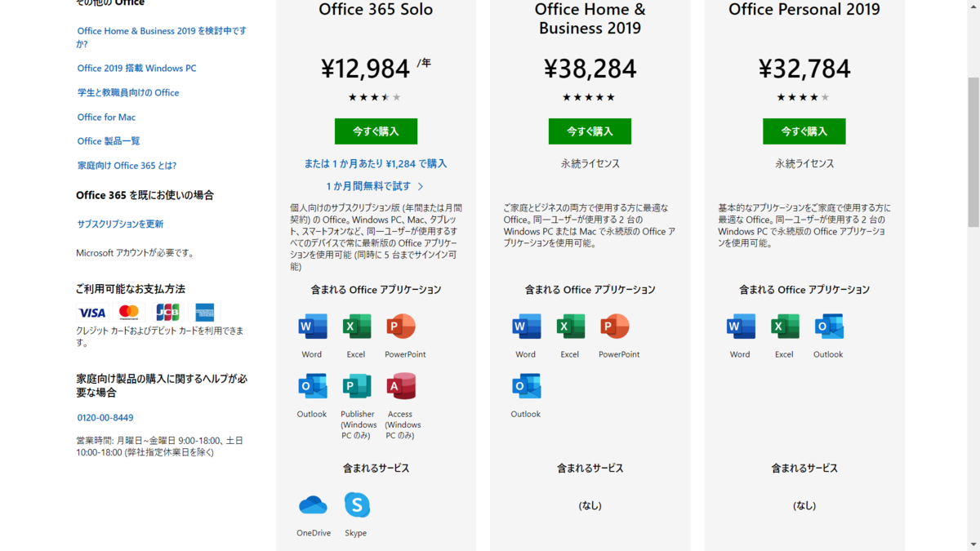Open 家庭向け Office 365 とは? link
The image size is (980, 551).
click(127, 166)
